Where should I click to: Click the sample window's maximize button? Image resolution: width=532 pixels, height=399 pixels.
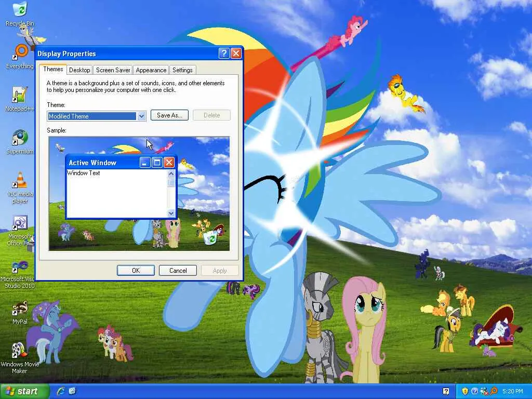click(157, 163)
